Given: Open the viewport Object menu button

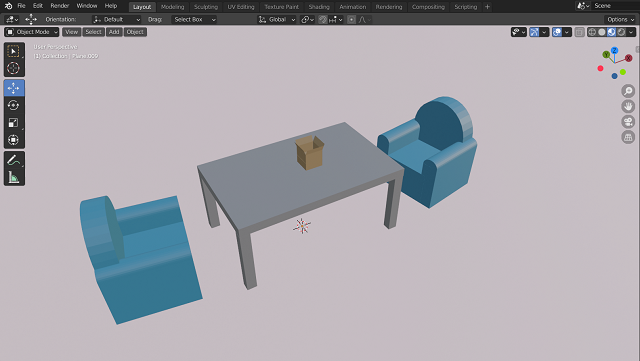Looking at the screenshot, I should 135,32.
